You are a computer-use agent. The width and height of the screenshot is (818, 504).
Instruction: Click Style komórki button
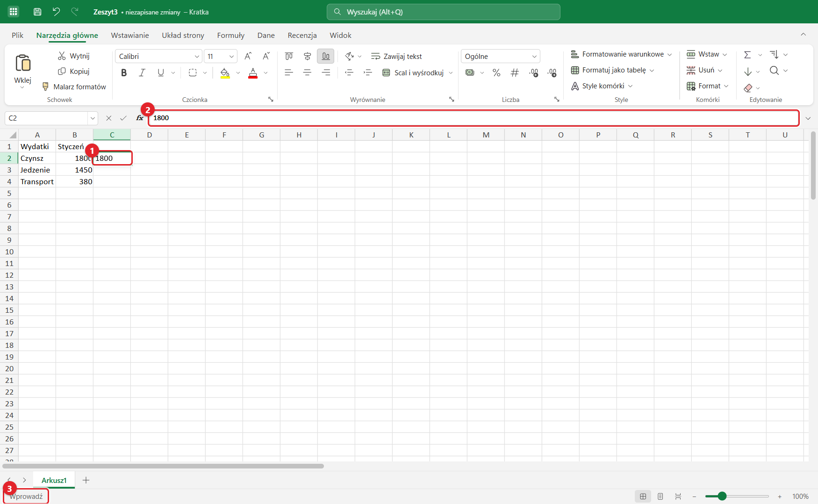click(x=602, y=86)
